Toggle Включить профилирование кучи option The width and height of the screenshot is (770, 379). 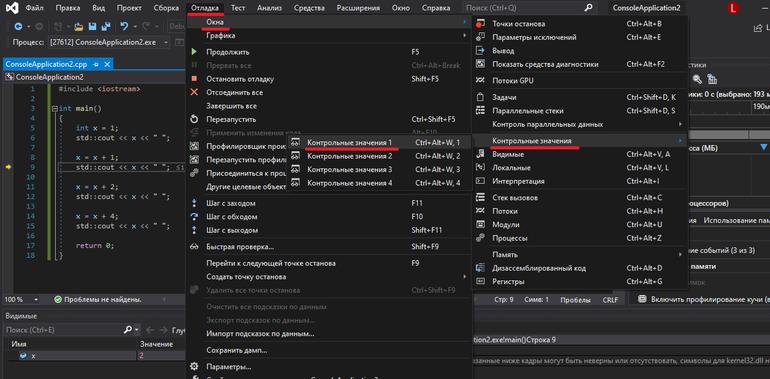tap(641, 299)
